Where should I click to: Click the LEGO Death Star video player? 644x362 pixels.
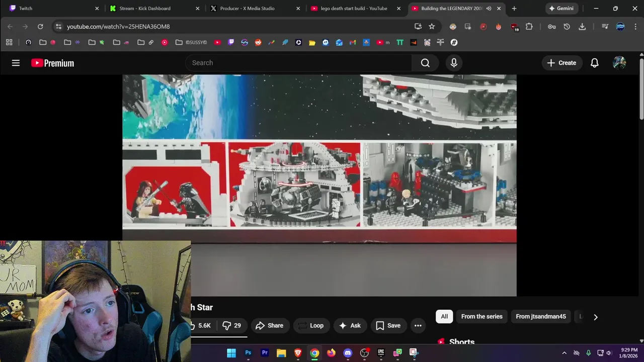(319, 185)
